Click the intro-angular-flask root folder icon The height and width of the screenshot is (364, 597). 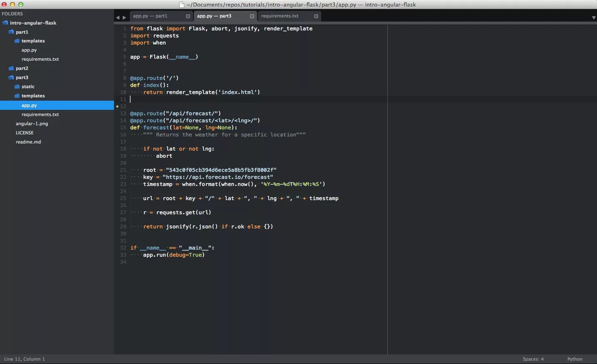[x=5, y=22]
